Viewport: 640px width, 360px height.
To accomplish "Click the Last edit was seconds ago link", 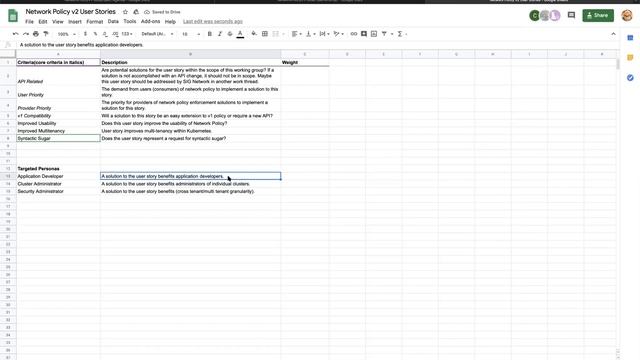I will tap(213, 21).
